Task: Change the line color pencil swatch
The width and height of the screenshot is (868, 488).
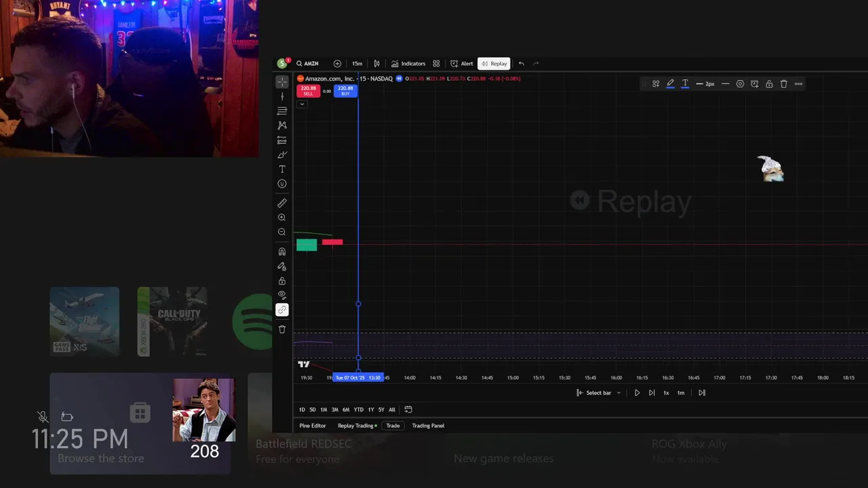Action: pyautogui.click(x=670, y=84)
